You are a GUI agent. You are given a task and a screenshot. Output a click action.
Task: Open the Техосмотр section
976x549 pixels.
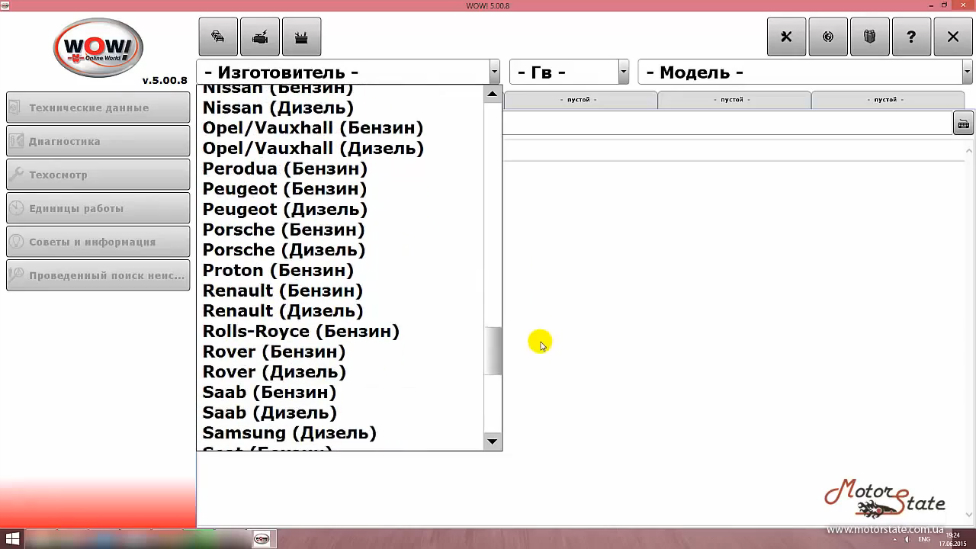pyautogui.click(x=98, y=175)
